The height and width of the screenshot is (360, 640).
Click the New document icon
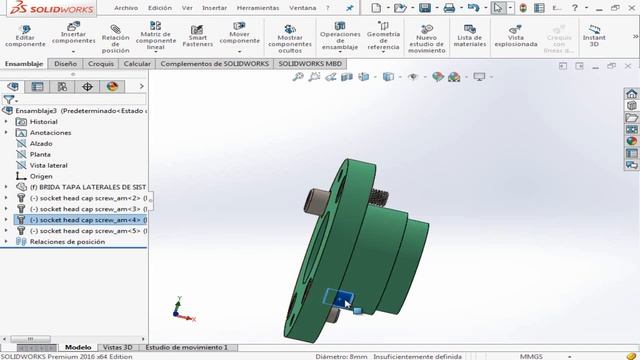point(376,8)
